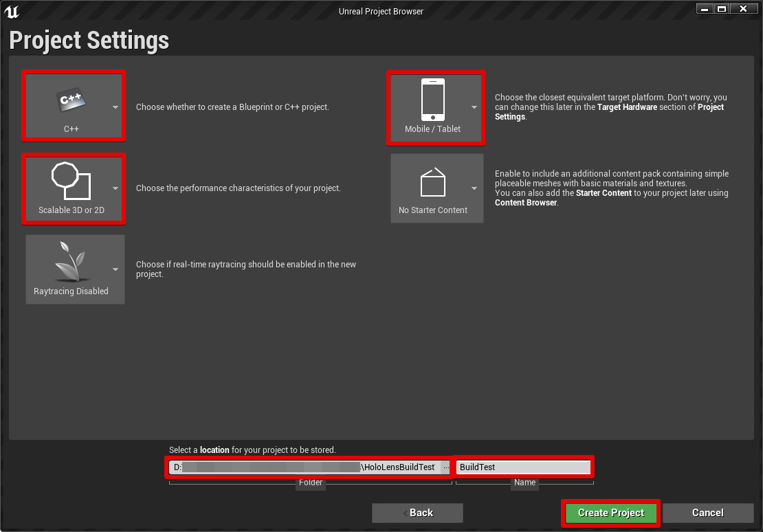The height and width of the screenshot is (532, 763).
Task: Click the No Starter Content box icon
Action: [x=432, y=182]
